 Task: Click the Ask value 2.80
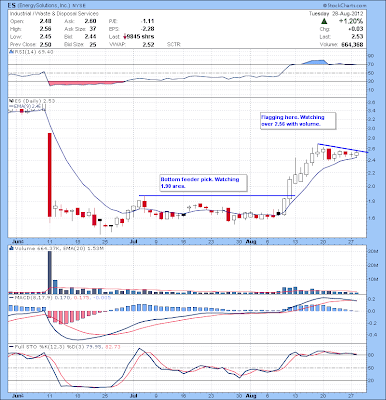[90, 21]
